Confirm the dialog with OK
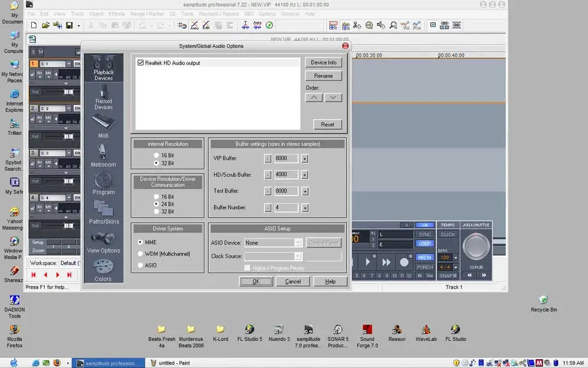The image size is (588, 368). [x=256, y=281]
